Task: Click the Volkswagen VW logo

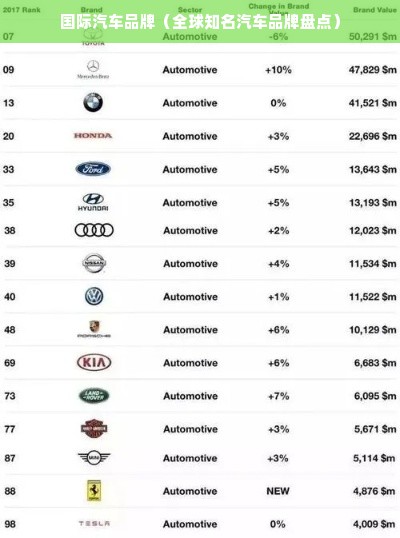Action: coord(94,296)
